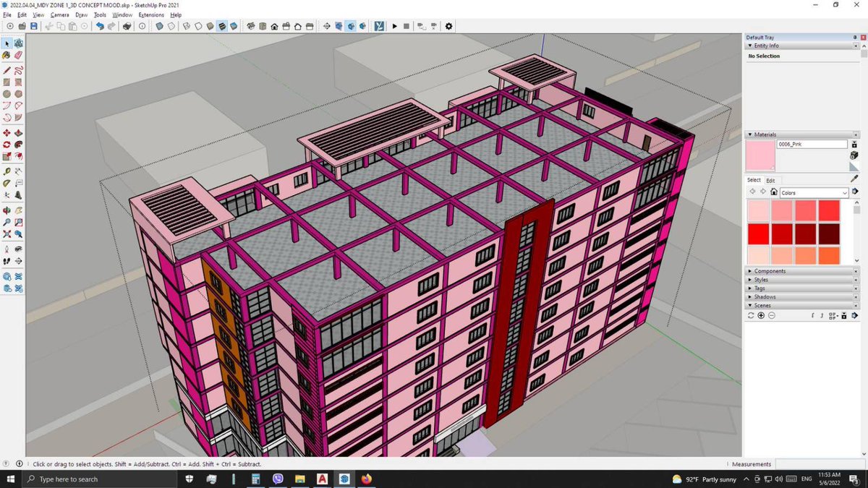The height and width of the screenshot is (488, 868).
Task: Click the current pink material preview
Action: pyautogui.click(x=760, y=155)
